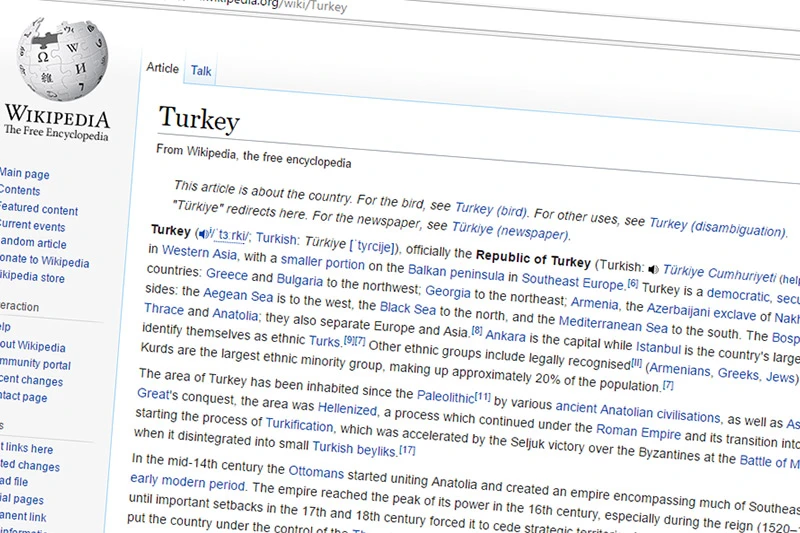Open Türkiye (newspaper) link

[x=509, y=231]
